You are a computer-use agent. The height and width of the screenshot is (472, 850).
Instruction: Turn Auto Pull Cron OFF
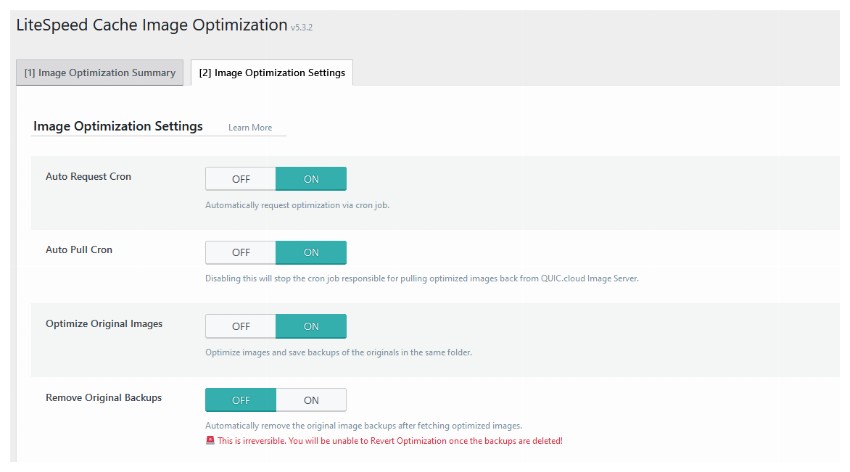[x=241, y=253]
